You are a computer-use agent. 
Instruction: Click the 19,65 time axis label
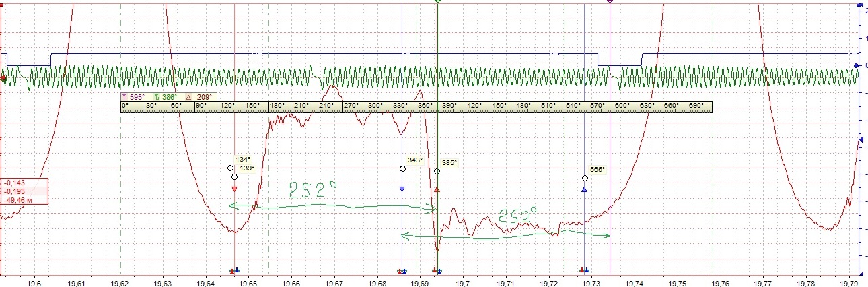[x=248, y=283]
